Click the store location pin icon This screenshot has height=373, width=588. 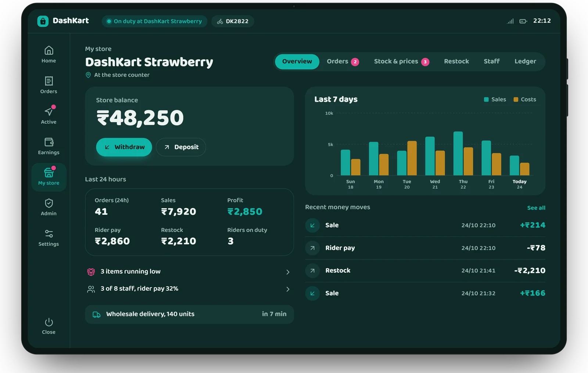[88, 75]
